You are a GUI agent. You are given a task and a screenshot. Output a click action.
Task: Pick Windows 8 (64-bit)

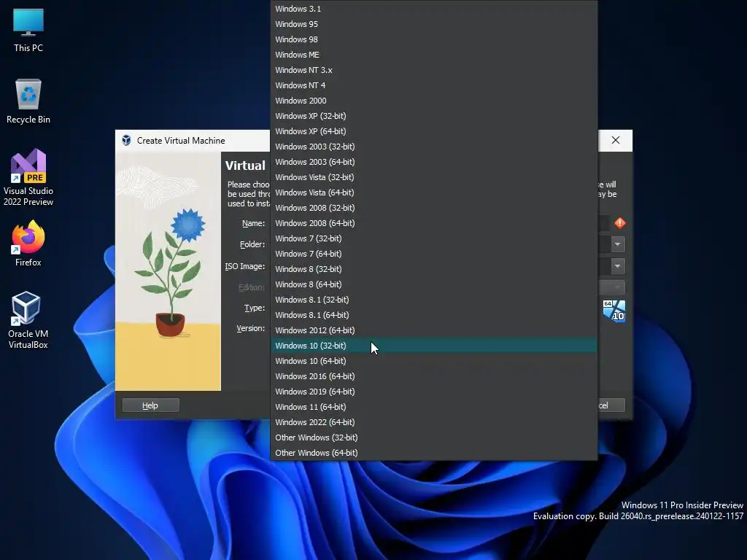pos(434,284)
